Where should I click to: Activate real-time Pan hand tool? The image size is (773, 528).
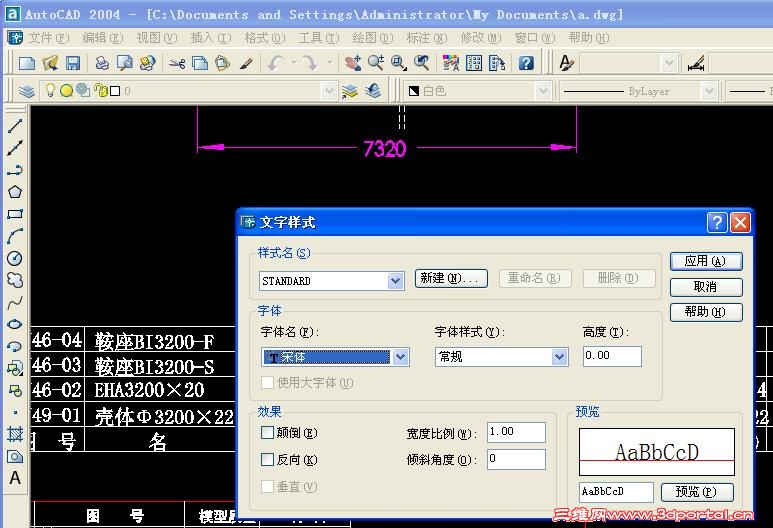(352, 63)
